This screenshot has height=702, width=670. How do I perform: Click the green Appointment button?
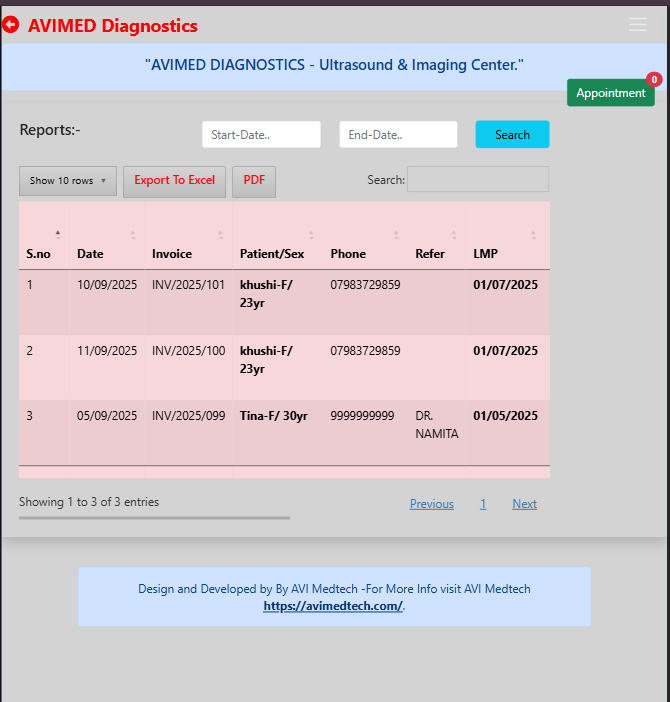tap(610, 93)
